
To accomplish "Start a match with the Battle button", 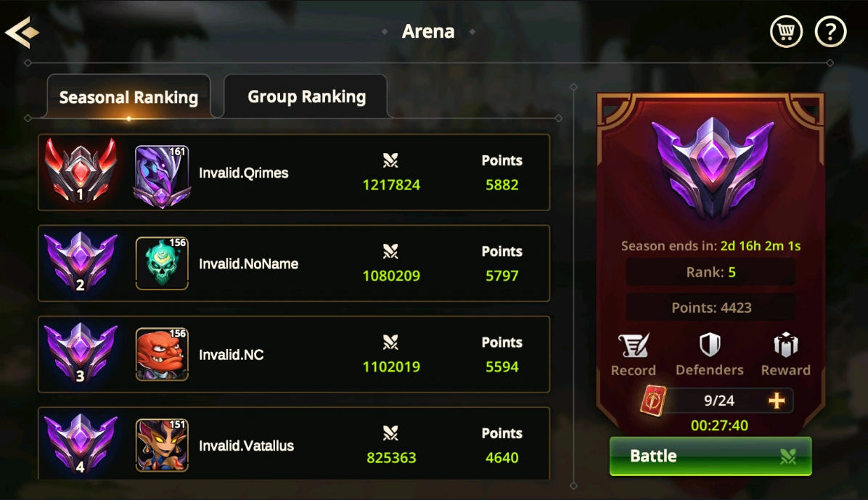I will 711,456.
